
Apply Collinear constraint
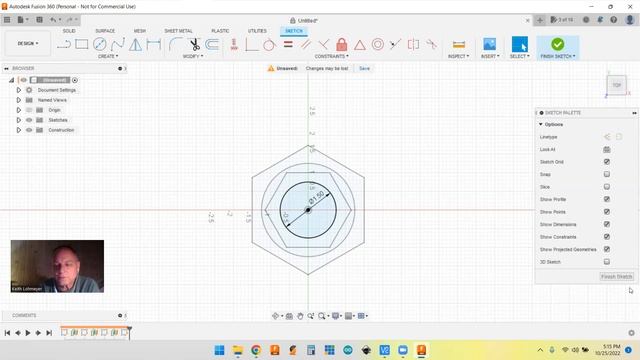click(395, 44)
